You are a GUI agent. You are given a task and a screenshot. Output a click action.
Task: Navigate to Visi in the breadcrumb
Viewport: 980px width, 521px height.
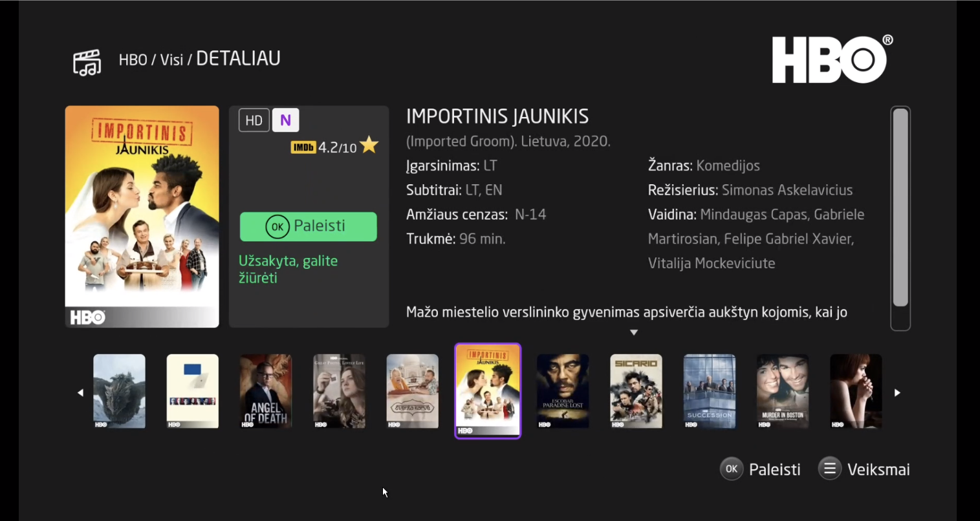coord(171,60)
